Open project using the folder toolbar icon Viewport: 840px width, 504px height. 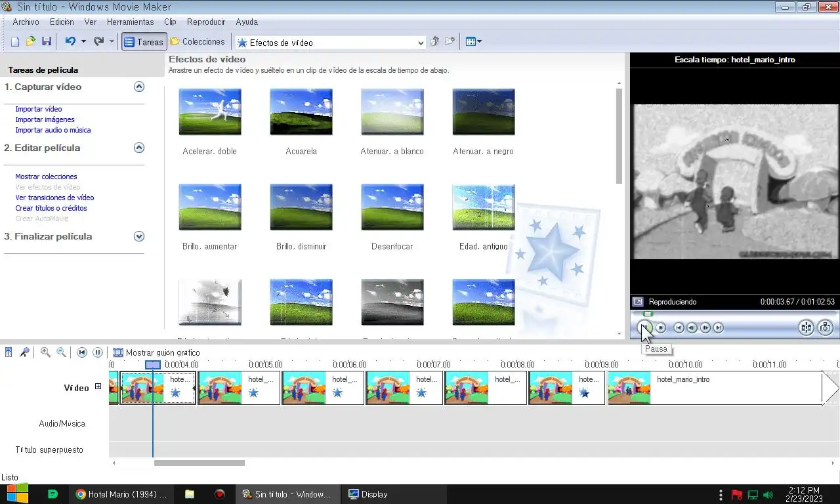pyautogui.click(x=30, y=41)
